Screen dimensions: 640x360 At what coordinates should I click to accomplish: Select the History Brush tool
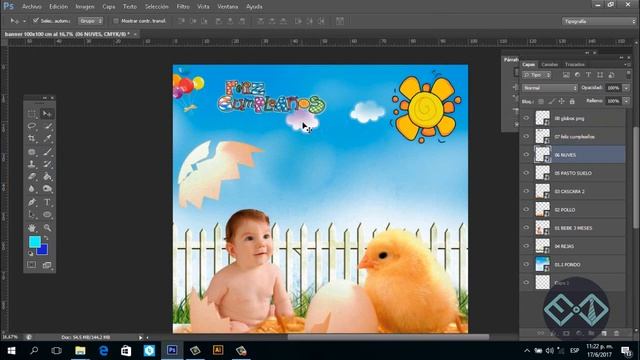coord(47,164)
